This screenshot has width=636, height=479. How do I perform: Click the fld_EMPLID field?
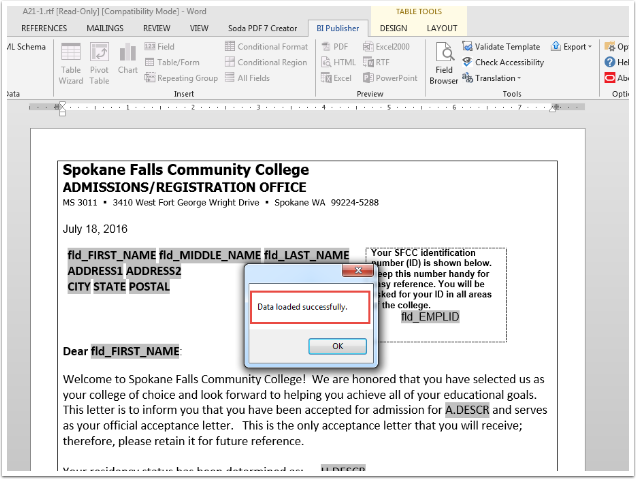[x=430, y=317]
